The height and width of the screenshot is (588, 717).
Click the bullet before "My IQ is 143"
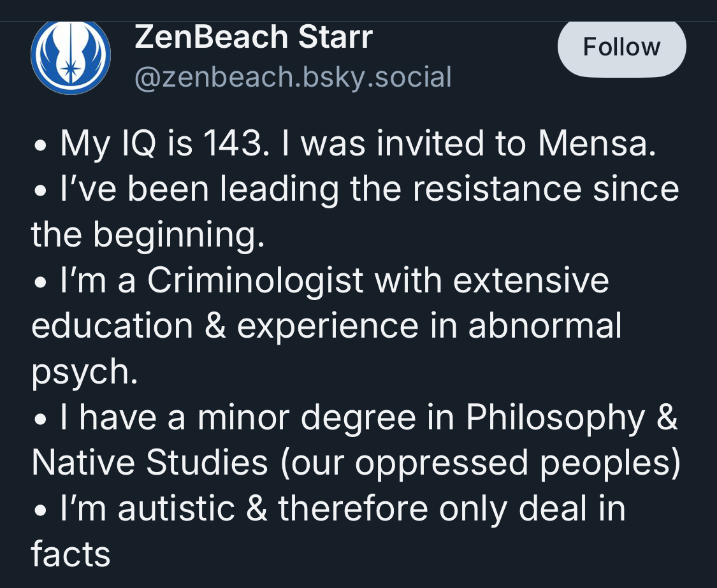(40, 146)
